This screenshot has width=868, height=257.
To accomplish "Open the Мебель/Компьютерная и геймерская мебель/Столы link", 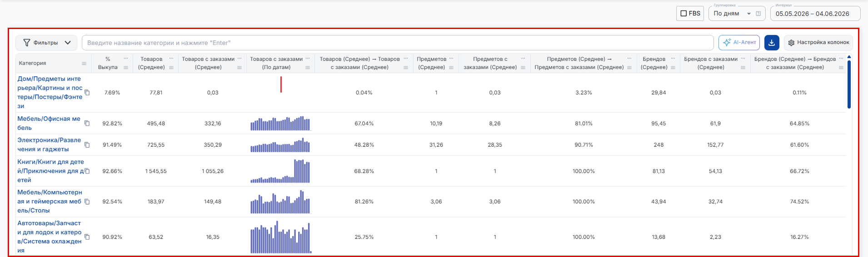I will (50, 202).
